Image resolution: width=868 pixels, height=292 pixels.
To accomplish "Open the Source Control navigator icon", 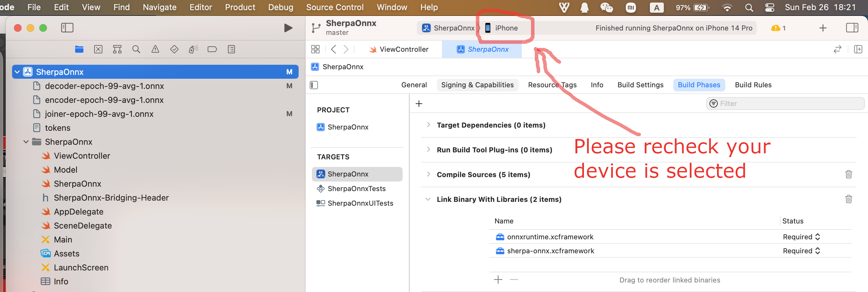I will click(x=98, y=50).
